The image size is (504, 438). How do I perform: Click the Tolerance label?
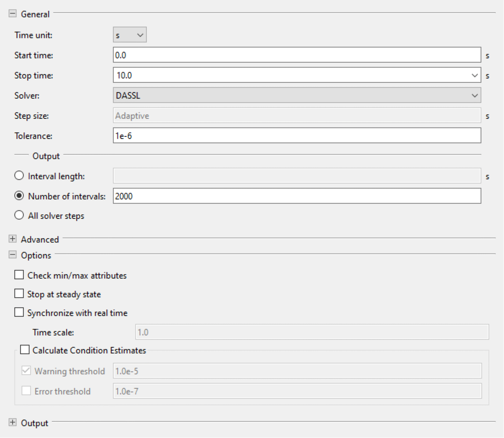click(33, 136)
